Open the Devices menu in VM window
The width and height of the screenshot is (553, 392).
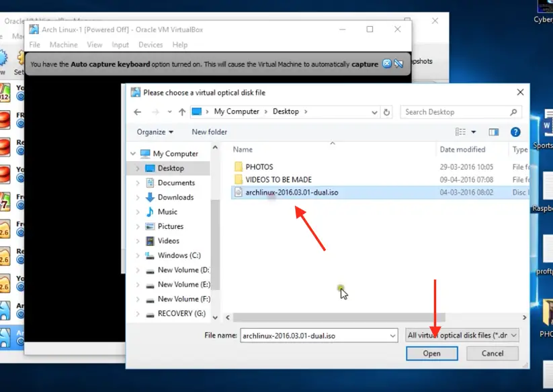coord(151,45)
